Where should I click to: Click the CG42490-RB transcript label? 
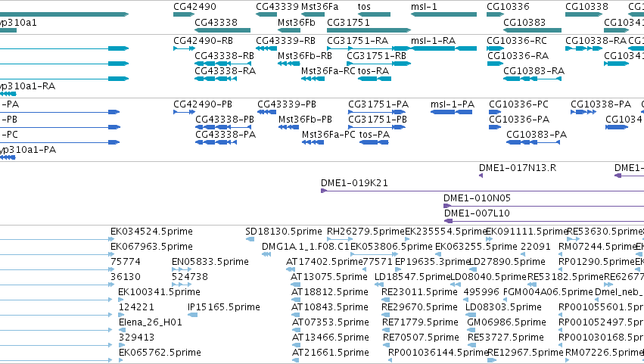click(203, 41)
